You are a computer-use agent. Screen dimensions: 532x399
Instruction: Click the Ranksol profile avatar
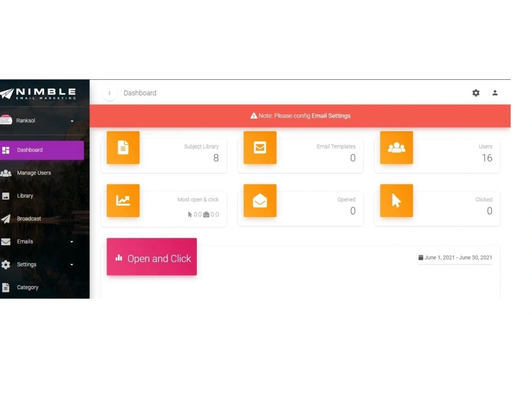6,120
